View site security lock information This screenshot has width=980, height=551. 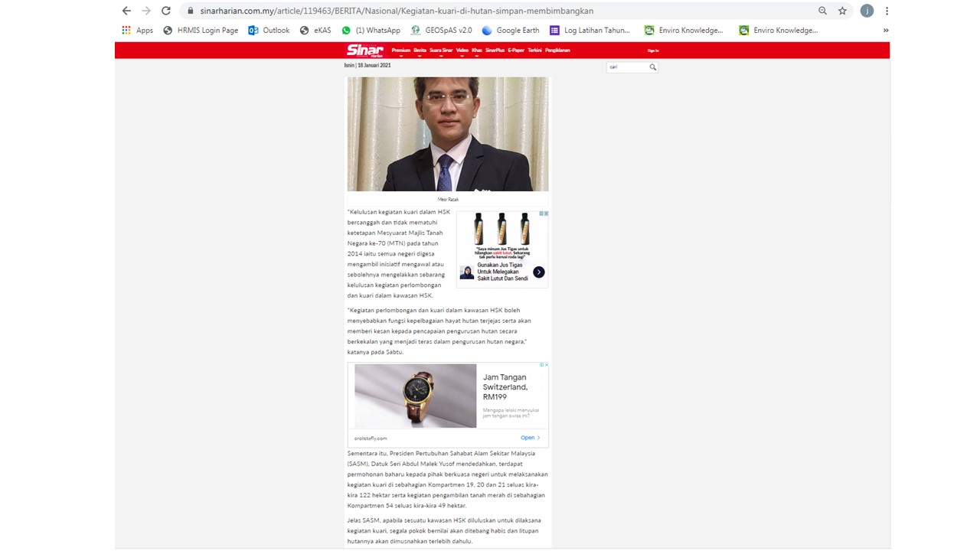tap(190, 11)
